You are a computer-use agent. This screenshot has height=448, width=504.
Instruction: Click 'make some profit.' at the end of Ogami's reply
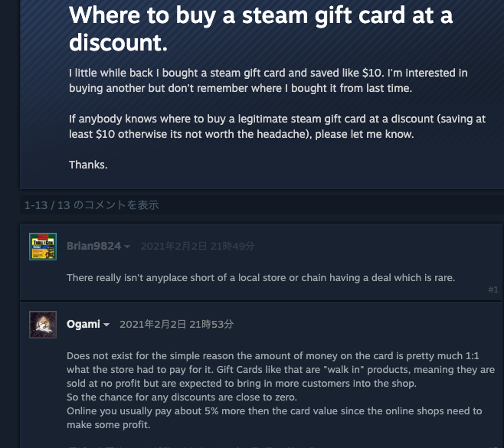click(x=108, y=425)
